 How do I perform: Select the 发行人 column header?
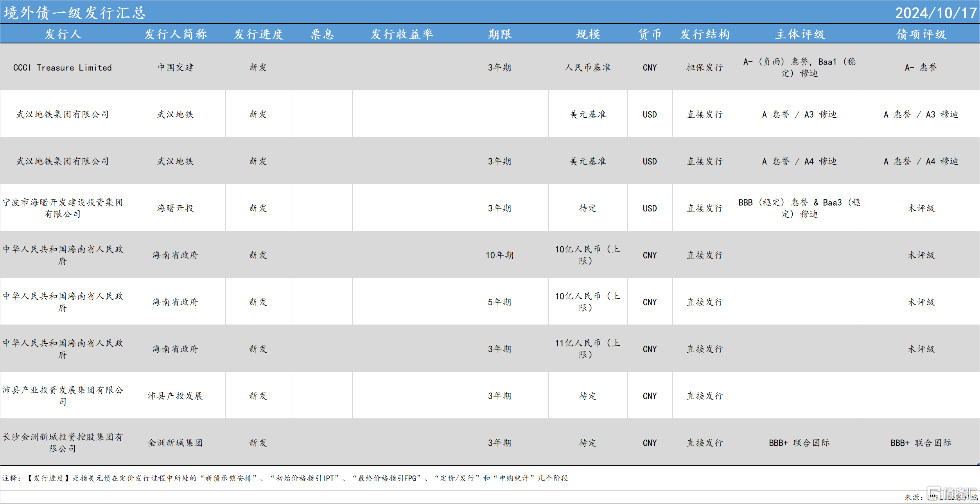tap(63, 34)
